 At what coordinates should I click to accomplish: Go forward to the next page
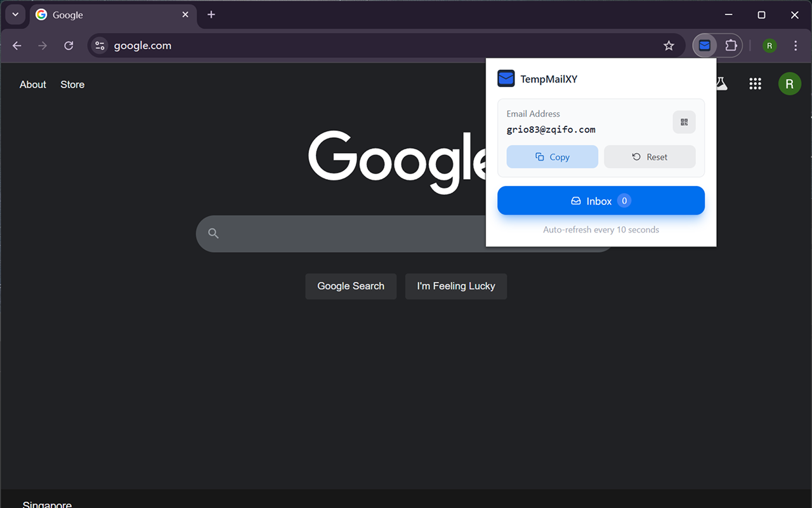click(x=43, y=46)
